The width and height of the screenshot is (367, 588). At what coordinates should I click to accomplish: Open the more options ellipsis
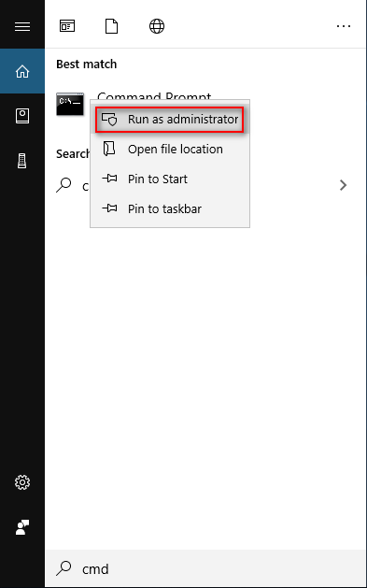(344, 26)
